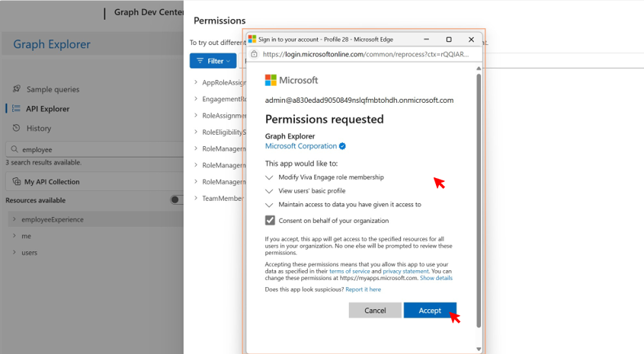Maximize the sign-in window
Viewport: 644px width, 354px height.
[449, 40]
